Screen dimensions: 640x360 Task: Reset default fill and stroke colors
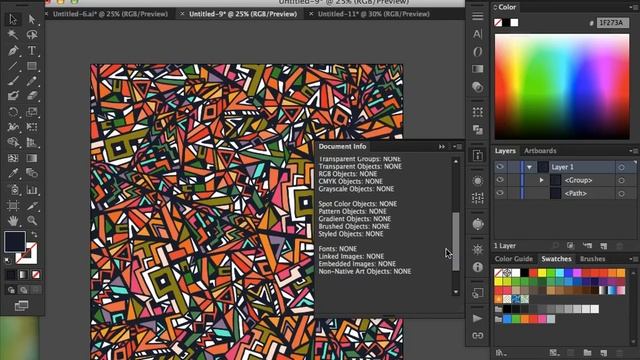click(x=8, y=260)
